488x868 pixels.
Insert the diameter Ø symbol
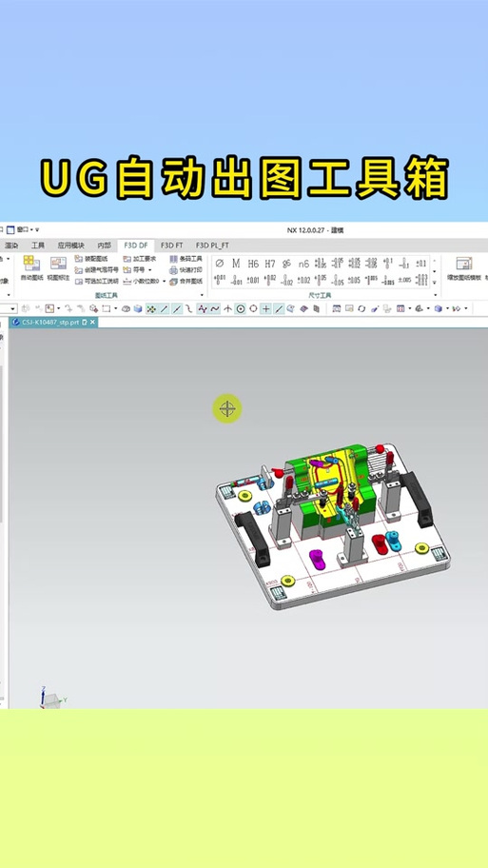[219, 263]
